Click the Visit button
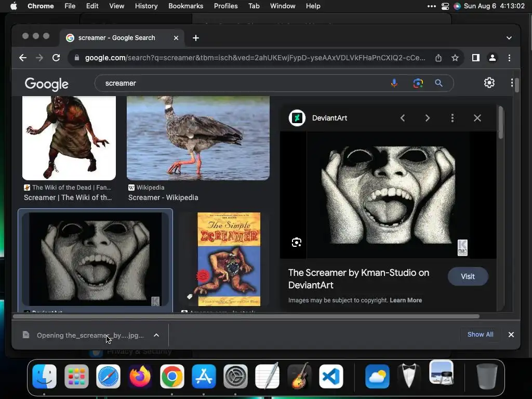This screenshot has height=399, width=532. tap(468, 276)
